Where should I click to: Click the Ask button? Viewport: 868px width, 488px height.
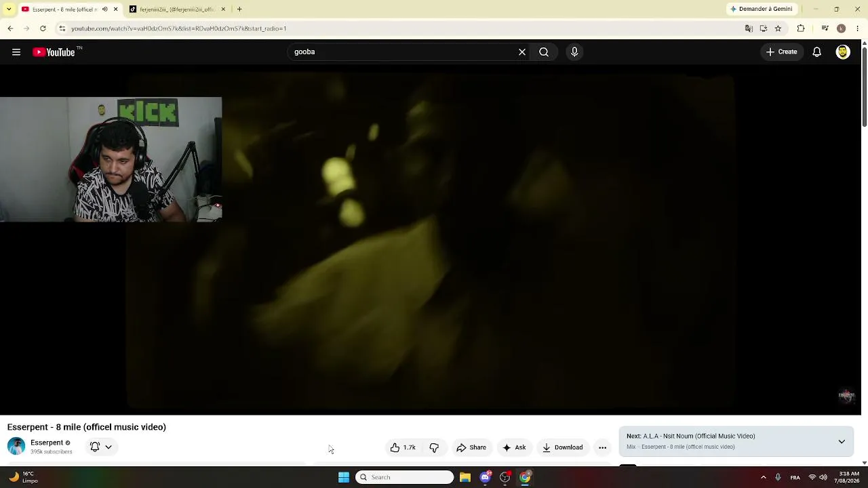tap(514, 447)
